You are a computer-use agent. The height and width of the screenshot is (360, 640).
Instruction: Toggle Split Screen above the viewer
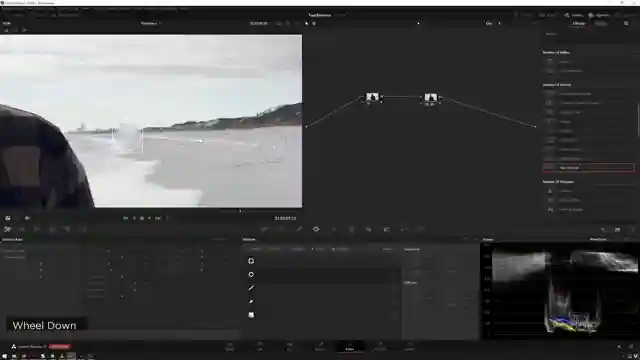[16, 30]
